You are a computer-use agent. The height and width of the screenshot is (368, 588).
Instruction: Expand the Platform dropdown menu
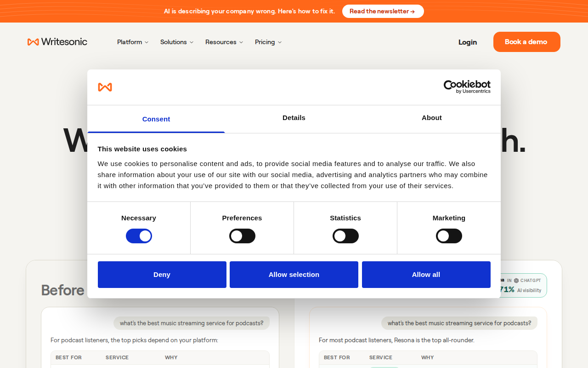click(x=133, y=42)
